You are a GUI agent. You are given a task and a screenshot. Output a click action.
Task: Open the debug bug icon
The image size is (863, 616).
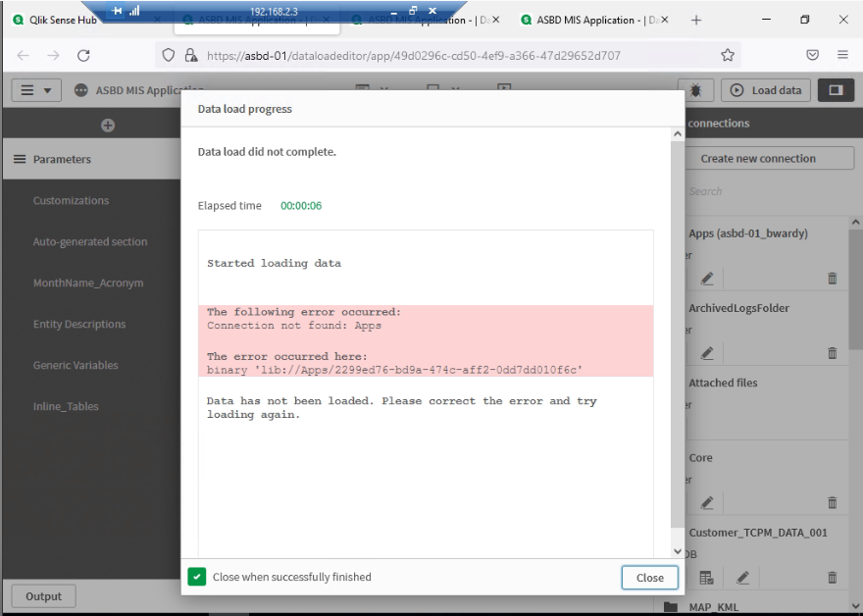695,90
